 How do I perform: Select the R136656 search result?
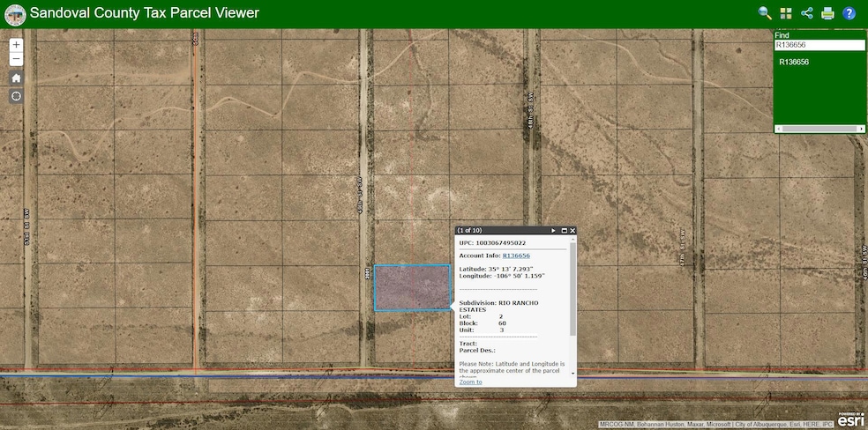click(x=794, y=62)
